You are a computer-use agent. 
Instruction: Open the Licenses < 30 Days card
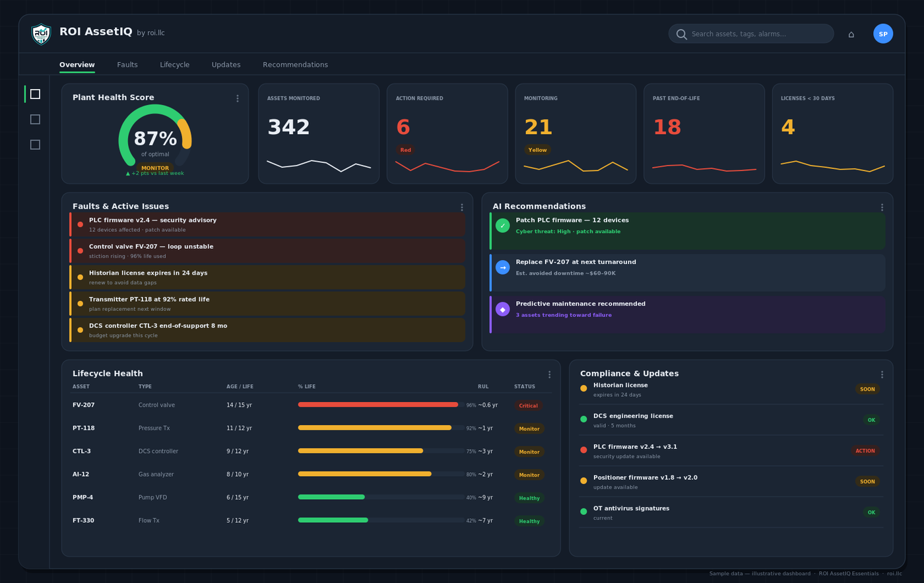(832, 133)
